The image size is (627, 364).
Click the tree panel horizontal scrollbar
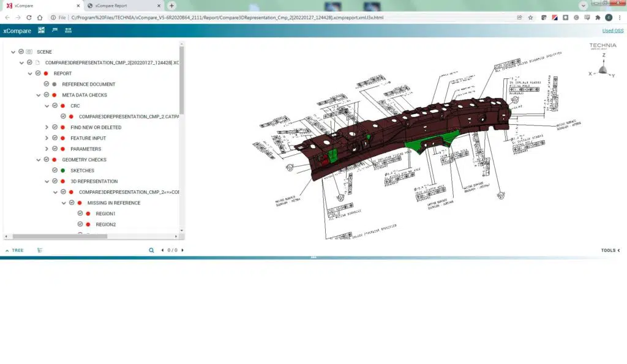point(60,236)
